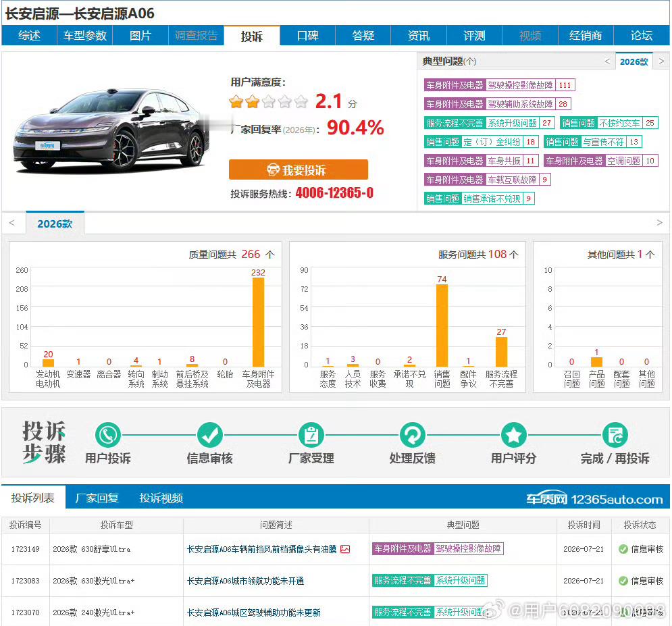Screen dimensions: 672x626
Task: Open the 投诉视频 tab
Action: tap(161, 498)
